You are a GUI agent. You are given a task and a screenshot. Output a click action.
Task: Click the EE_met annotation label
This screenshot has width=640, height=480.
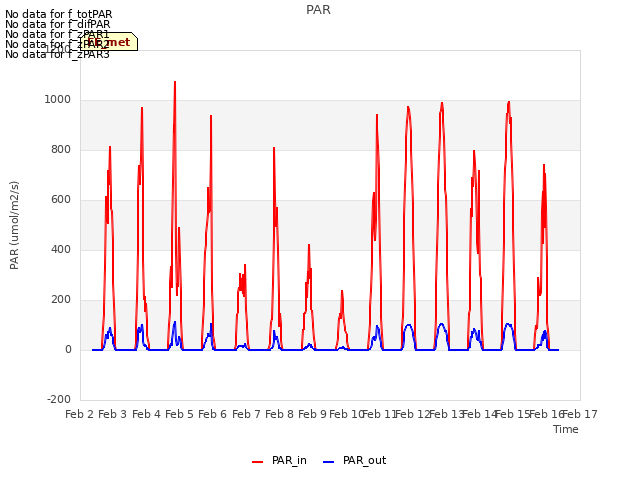109,42
